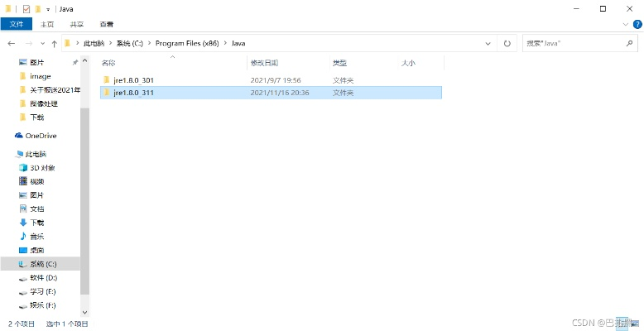Open 3D 对象 in the sidebar
Image resolution: width=644 pixels, height=331 pixels.
[42, 168]
